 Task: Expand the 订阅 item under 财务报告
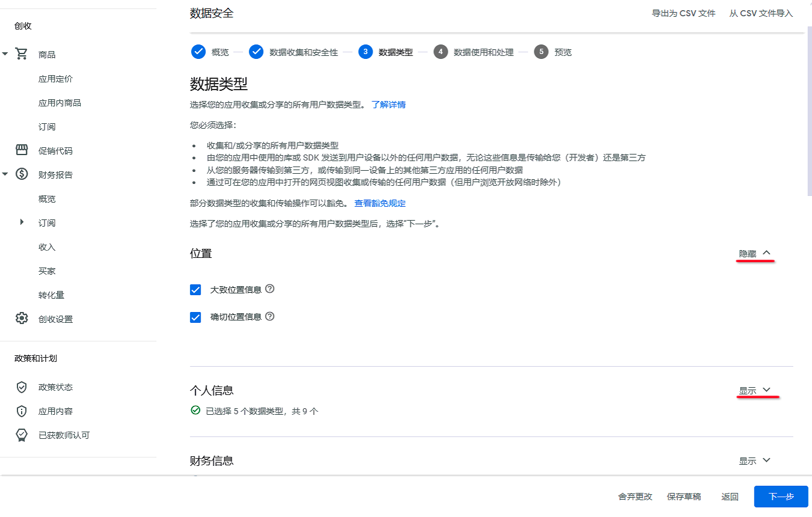22,222
